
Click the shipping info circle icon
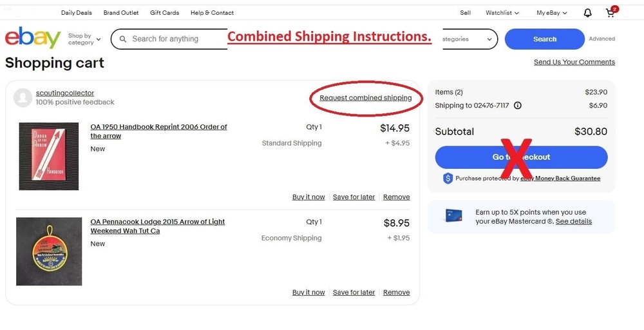click(x=518, y=106)
